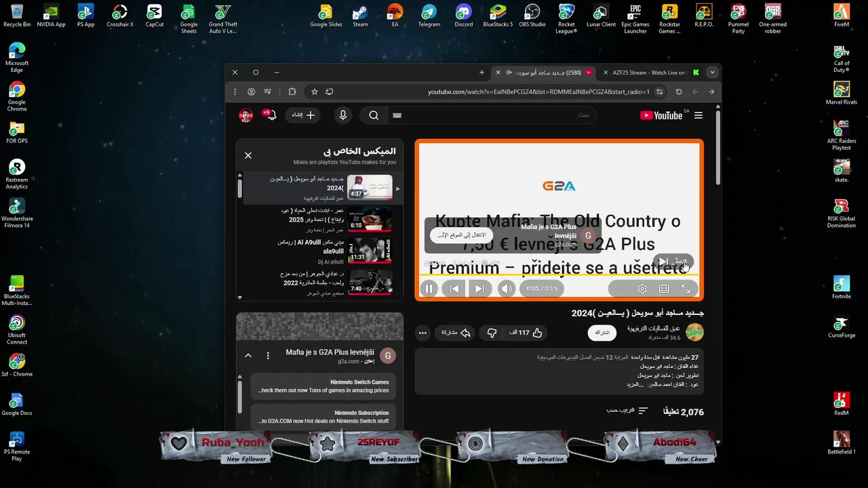The width and height of the screenshot is (868, 488).
Task: Open browser media controls icon
Action: click(268, 91)
